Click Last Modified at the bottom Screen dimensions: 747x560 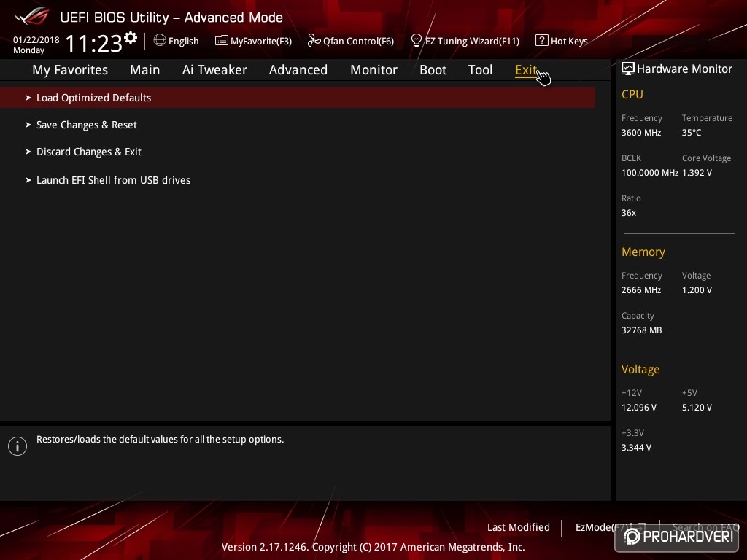pos(519,528)
